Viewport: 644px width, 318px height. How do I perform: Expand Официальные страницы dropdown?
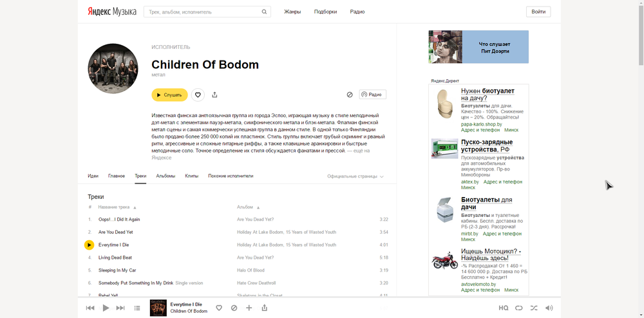tap(355, 176)
